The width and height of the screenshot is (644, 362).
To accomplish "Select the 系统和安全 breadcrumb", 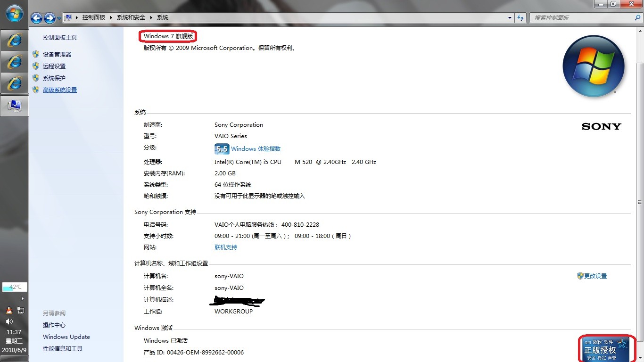I will [x=131, y=17].
